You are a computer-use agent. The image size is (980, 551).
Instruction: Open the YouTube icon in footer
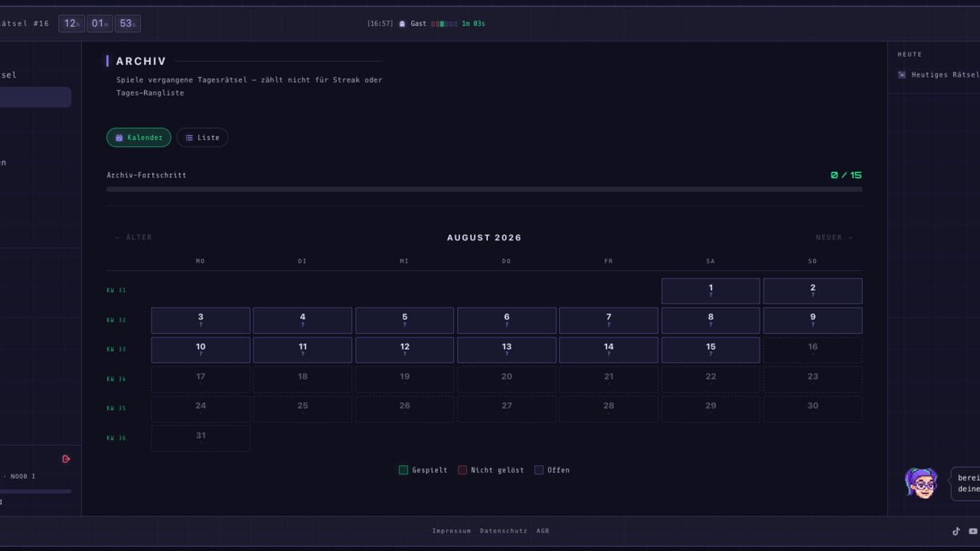(x=973, y=531)
